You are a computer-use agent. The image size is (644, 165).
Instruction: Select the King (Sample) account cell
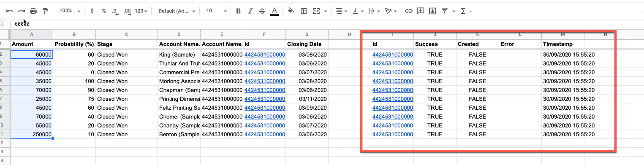coord(179,54)
